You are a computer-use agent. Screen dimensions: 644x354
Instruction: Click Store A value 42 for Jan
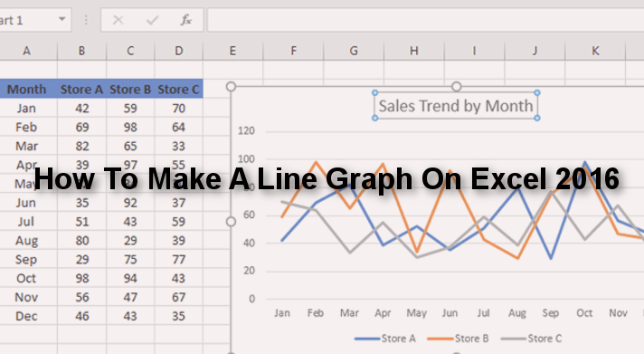(x=81, y=108)
